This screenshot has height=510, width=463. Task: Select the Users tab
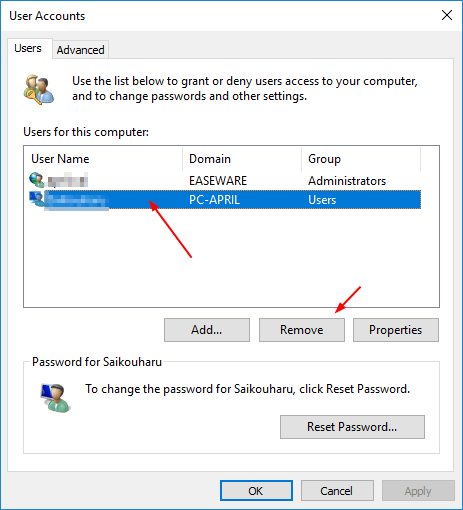tap(28, 49)
